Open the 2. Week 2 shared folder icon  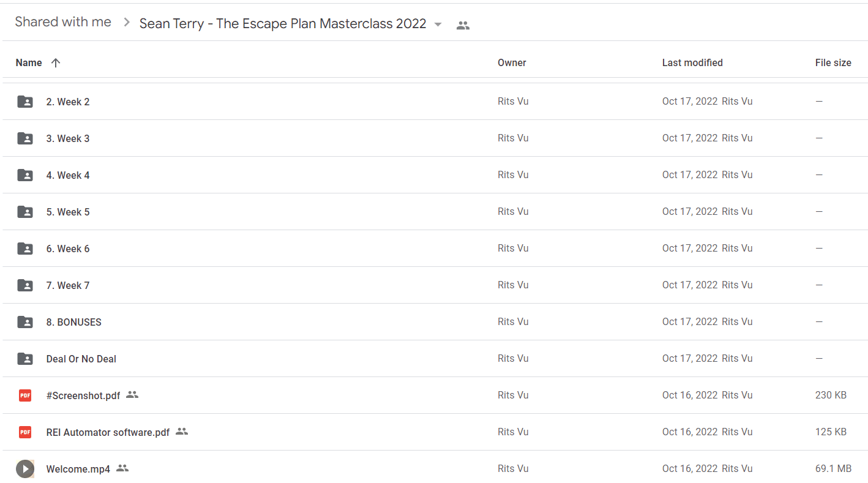[x=25, y=102]
